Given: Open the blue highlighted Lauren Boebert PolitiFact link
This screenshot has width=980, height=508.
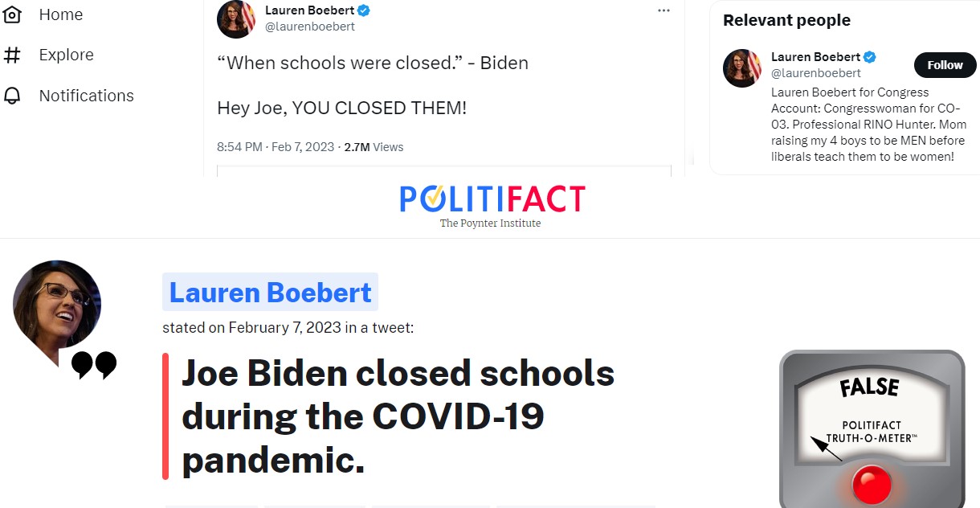Looking at the screenshot, I should [x=270, y=293].
